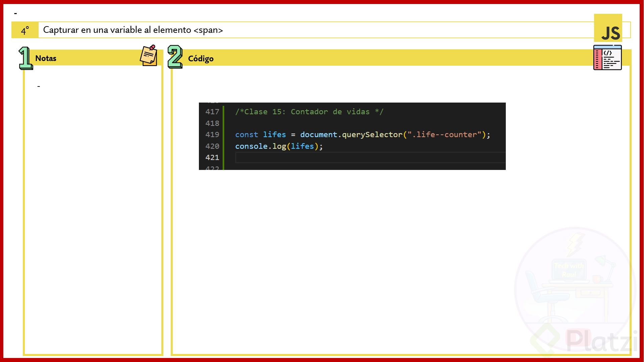This screenshot has height=362, width=644.
Task: Select the Notas header label
Action: tap(46, 58)
